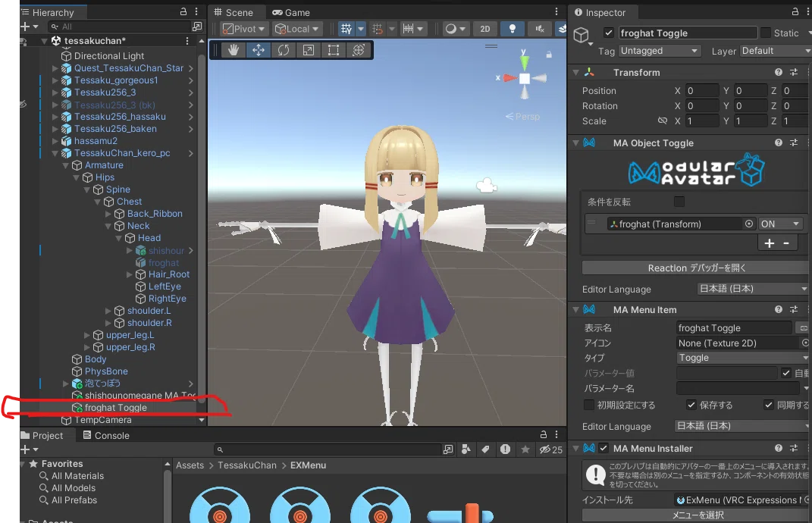Show favorites star filter in Project

coord(525,449)
